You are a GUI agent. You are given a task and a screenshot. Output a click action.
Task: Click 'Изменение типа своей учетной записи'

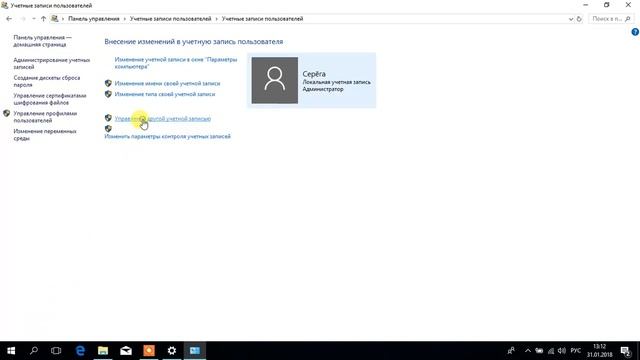pyautogui.click(x=165, y=94)
